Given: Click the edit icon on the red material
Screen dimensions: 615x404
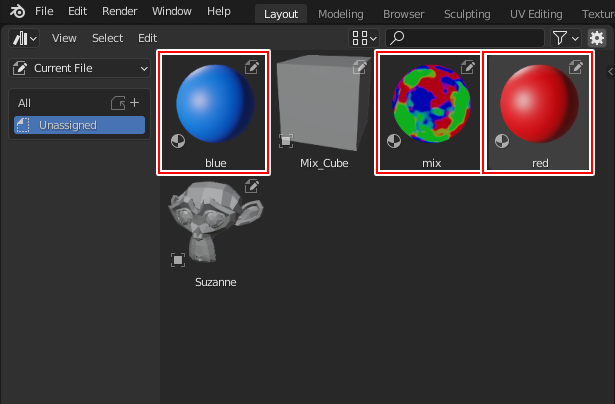Looking at the screenshot, I should [x=576, y=68].
